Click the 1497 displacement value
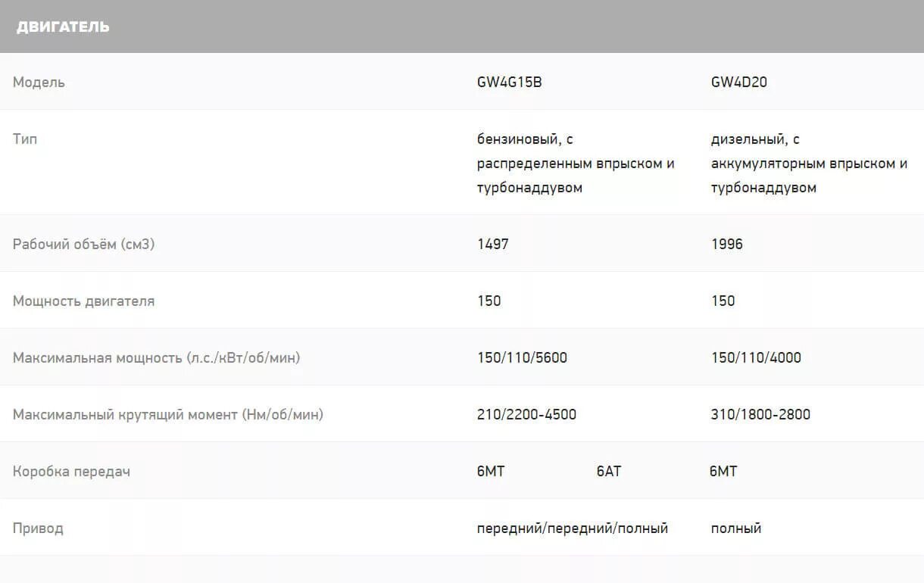Viewport: 924px width, 583px height. [492, 245]
